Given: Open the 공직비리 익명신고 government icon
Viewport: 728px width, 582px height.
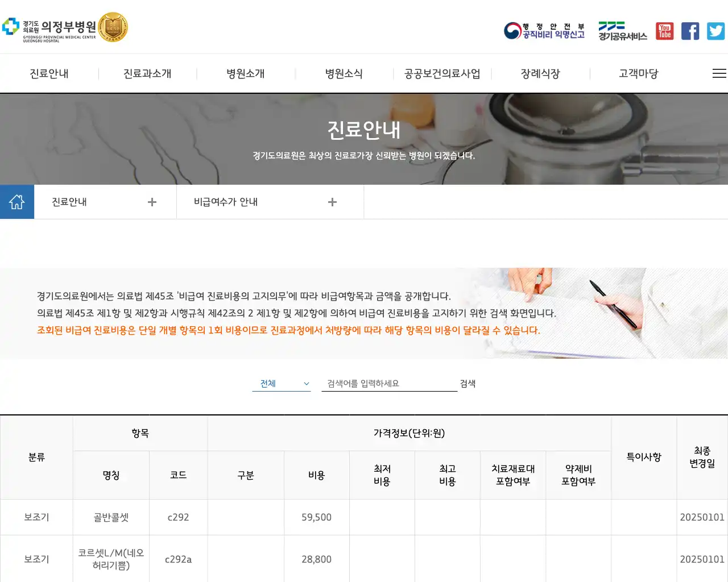Looking at the screenshot, I should click(543, 31).
